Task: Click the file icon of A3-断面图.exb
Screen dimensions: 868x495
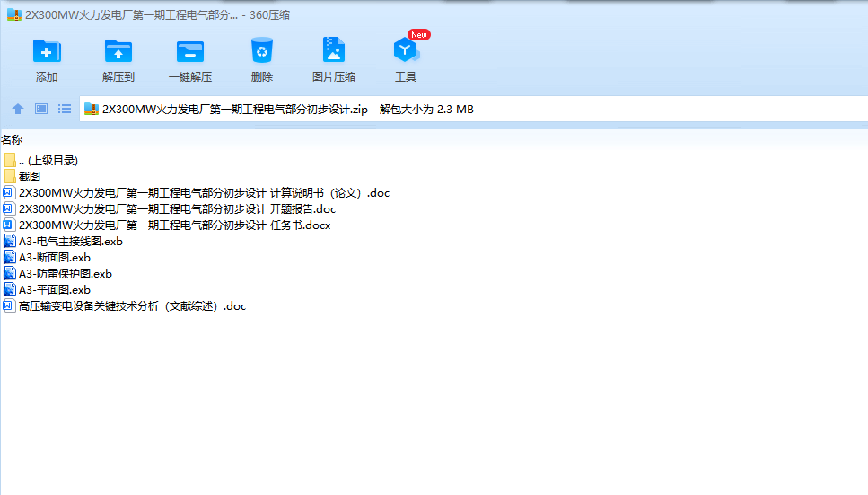Action: pos(9,257)
